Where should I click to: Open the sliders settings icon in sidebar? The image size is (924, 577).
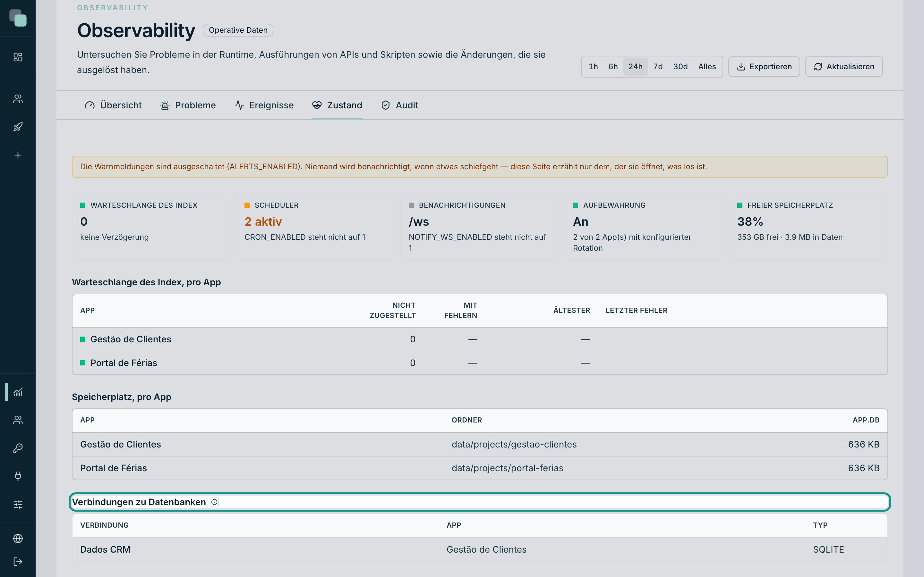pyautogui.click(x=18, y=505)
